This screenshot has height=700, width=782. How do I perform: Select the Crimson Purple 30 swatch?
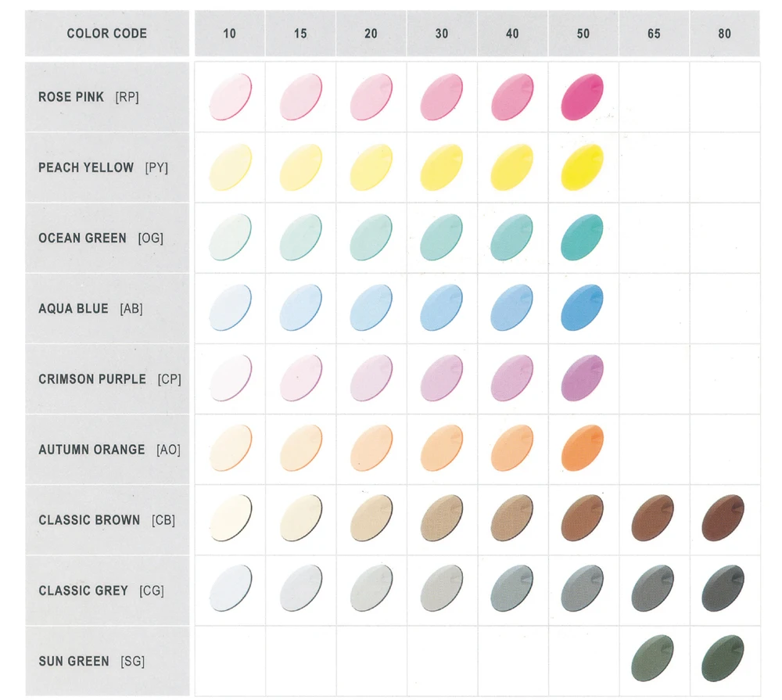(441, 378)
